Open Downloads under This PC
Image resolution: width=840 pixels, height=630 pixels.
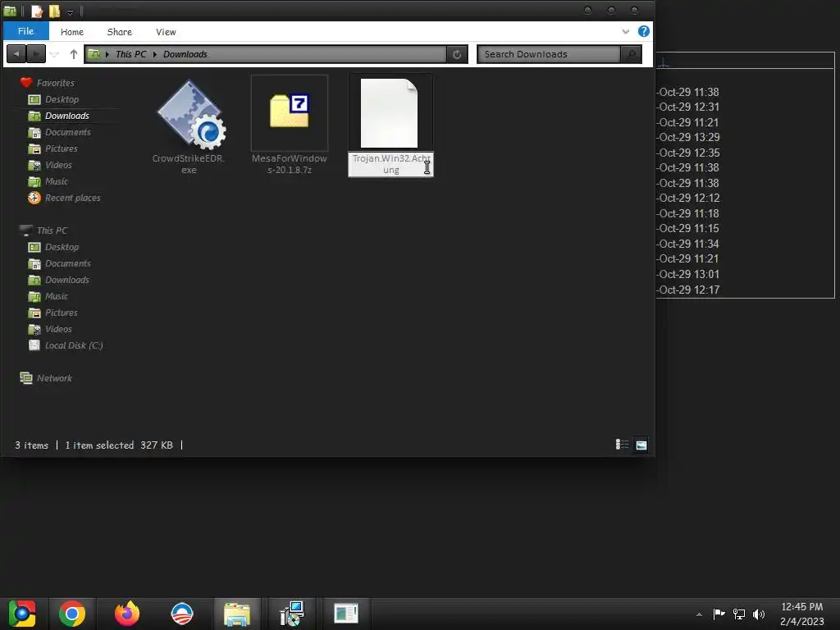point(67,280)
